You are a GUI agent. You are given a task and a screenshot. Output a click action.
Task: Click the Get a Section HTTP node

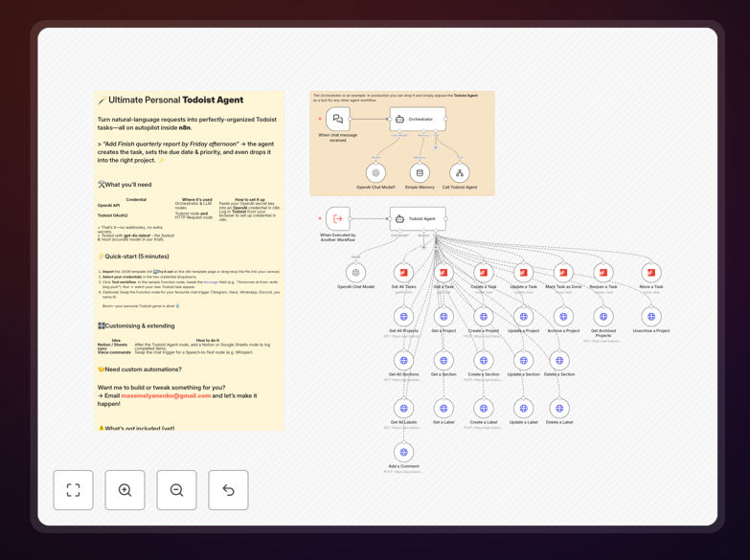(443, 361)
